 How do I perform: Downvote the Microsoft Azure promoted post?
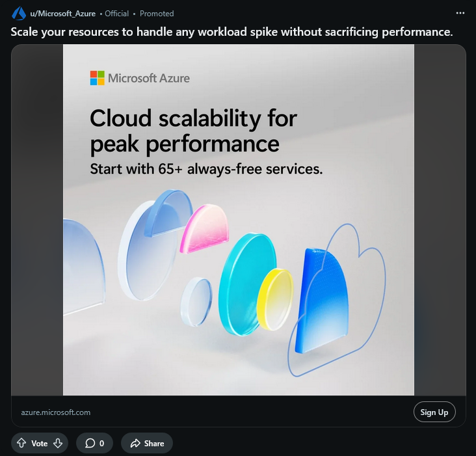[58, 443]
